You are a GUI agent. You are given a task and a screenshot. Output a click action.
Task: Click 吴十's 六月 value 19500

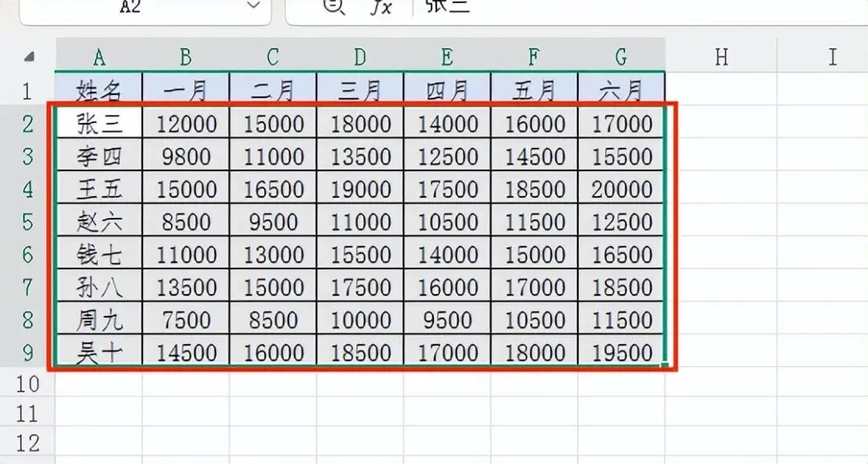pos(621,351)
